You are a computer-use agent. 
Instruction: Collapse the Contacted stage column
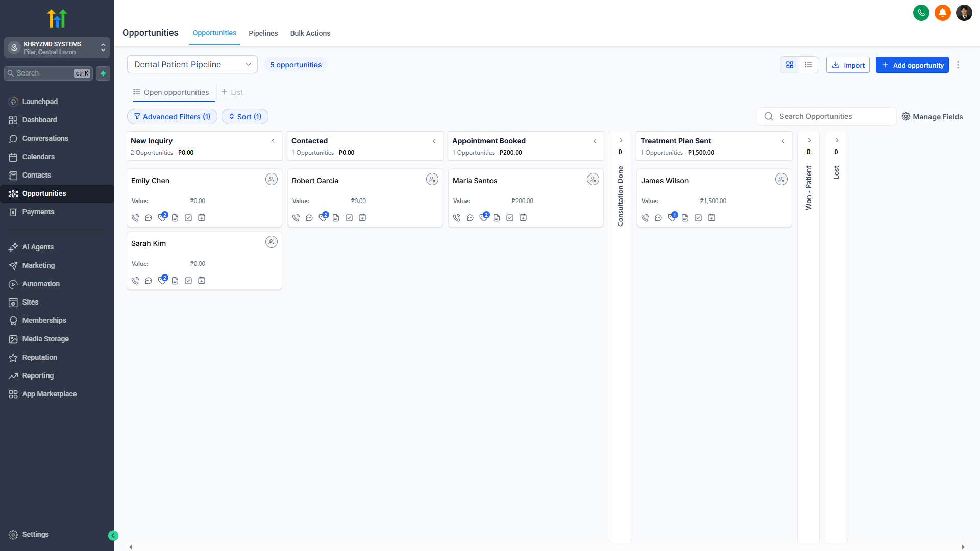pos(434,141)
